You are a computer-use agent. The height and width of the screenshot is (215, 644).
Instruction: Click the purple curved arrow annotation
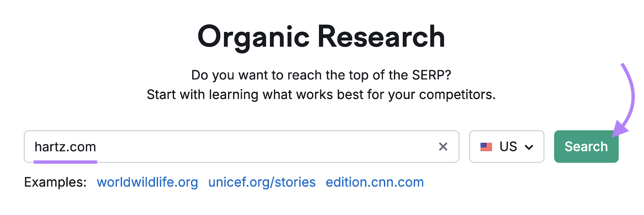pyautogui.click(x=632, y=93)
